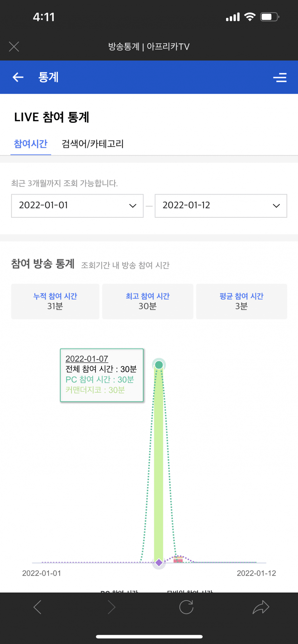Select the 최고 참여 시간 30분 card

148,301
